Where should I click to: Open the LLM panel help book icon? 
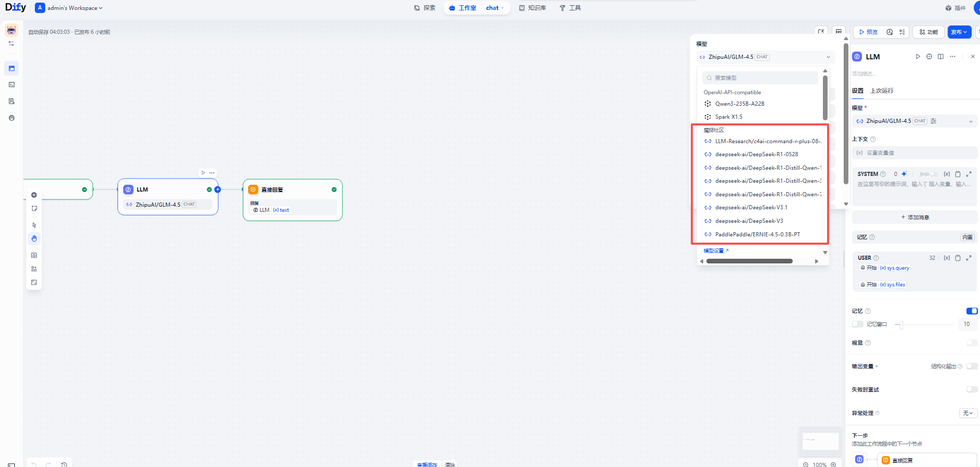941,56
